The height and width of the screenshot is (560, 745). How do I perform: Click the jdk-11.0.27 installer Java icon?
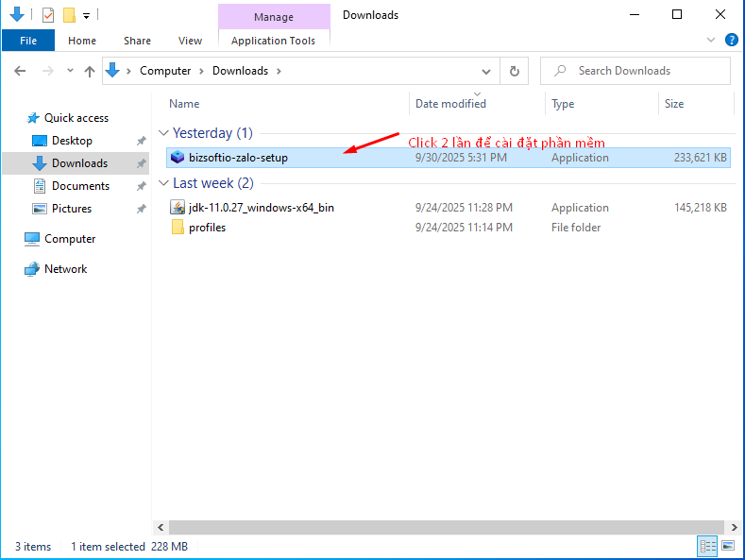coord(178,208)
